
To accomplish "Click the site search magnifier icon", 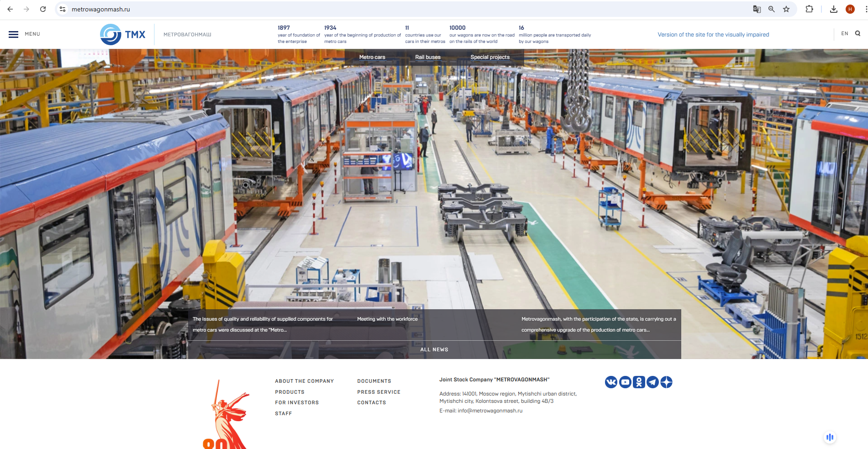I will (x=857, y=33).
